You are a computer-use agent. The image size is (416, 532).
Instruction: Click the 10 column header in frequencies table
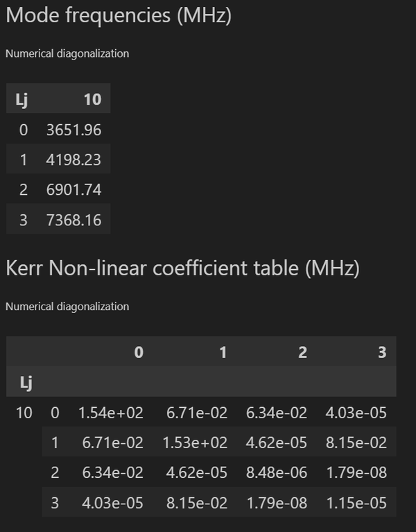(92, 99)
